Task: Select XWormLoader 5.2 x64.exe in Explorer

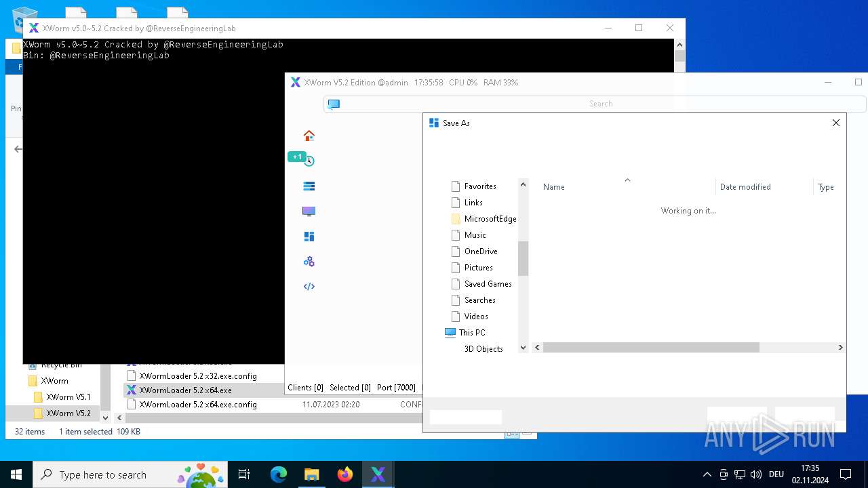Action: 186,390
